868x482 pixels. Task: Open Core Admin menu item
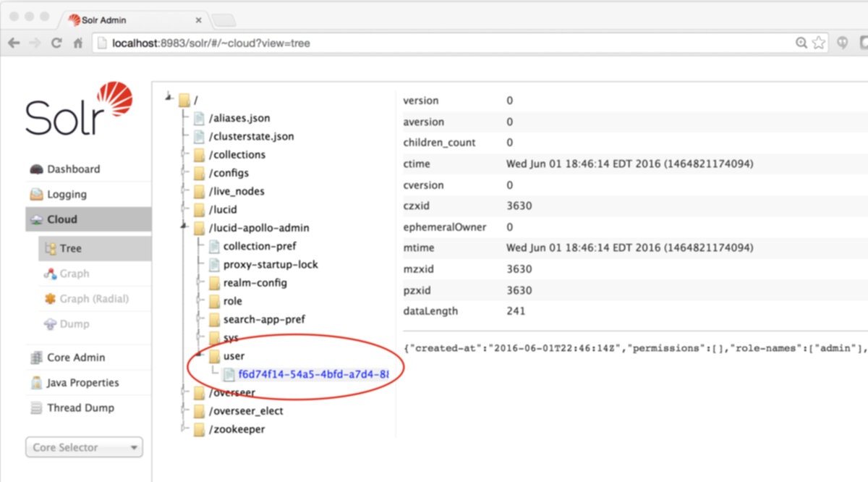88,358
